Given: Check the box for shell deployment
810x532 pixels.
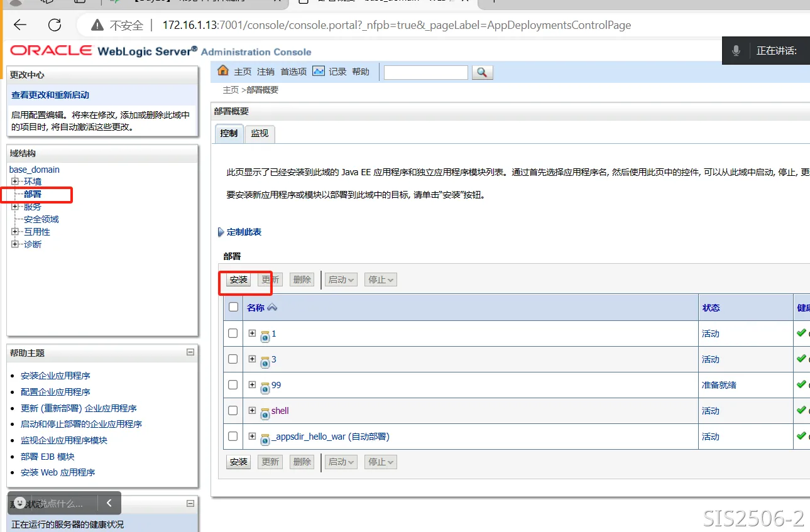Looking at the screenshot, I should (x=233, y=410).
